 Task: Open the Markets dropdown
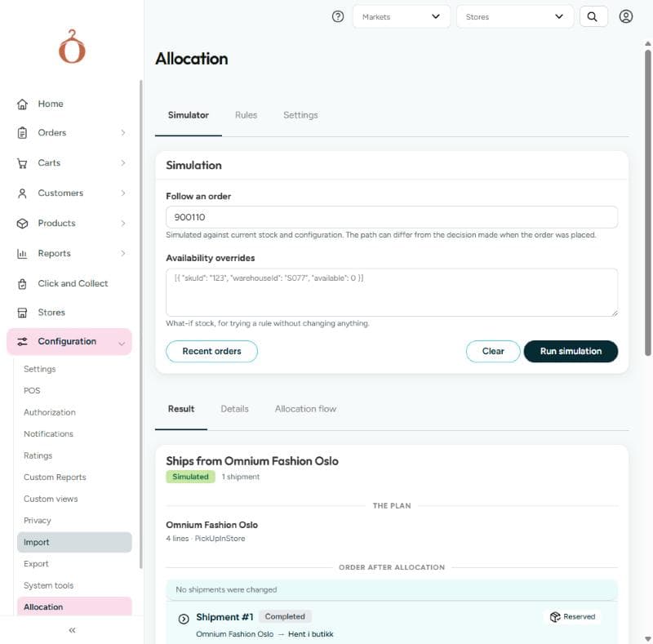tap(402, 16)
